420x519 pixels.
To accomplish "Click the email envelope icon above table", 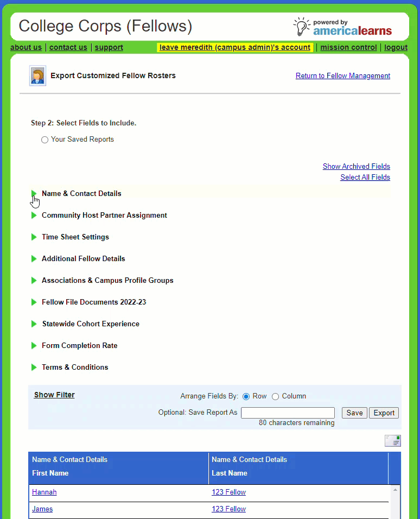I will (392, 441).
